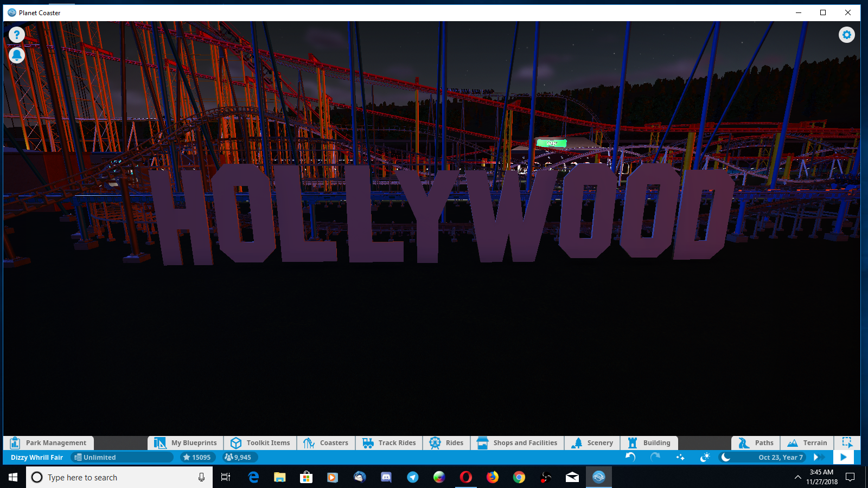The height and width of the screenshot is (488, 868).
Task: Click the color wheel taskbar icon
Action: [x=439, y=477]
